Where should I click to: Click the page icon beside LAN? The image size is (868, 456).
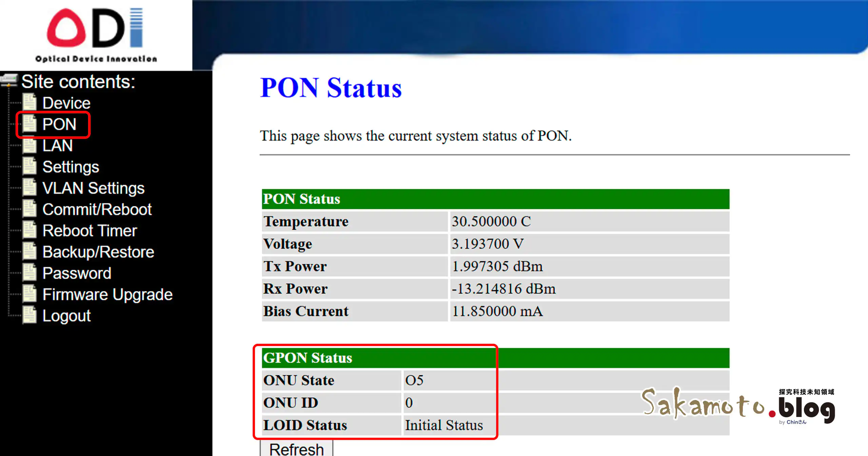(x=30, y=145)
